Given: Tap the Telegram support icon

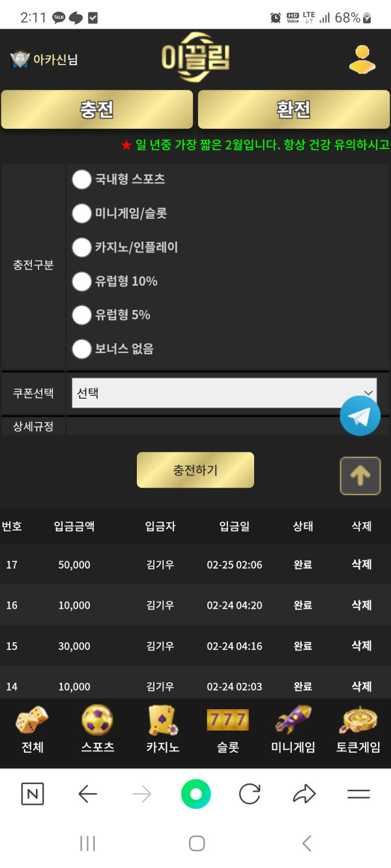Looking at the screenshot, I should tap(360, 415).
